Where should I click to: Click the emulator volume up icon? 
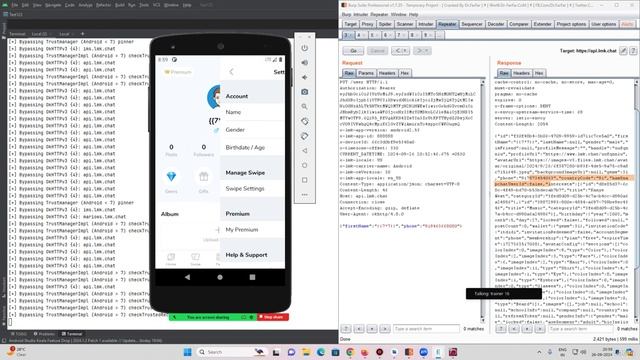tap(304, 63)
